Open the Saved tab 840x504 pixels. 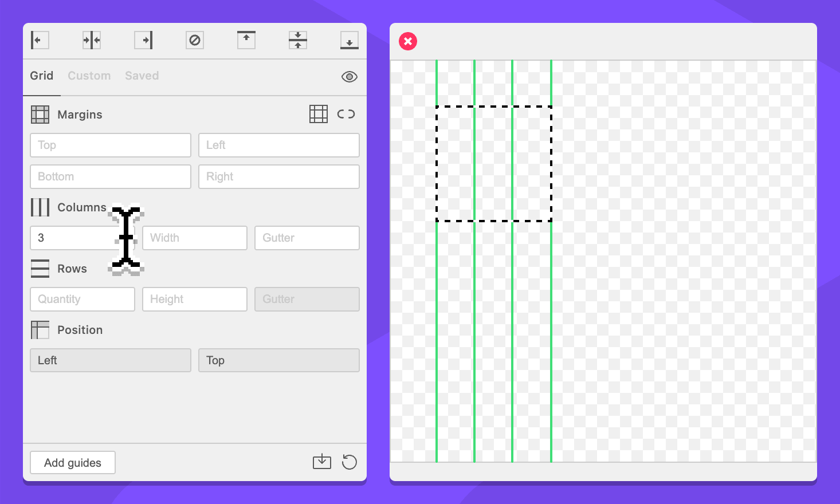click(142, 76)
